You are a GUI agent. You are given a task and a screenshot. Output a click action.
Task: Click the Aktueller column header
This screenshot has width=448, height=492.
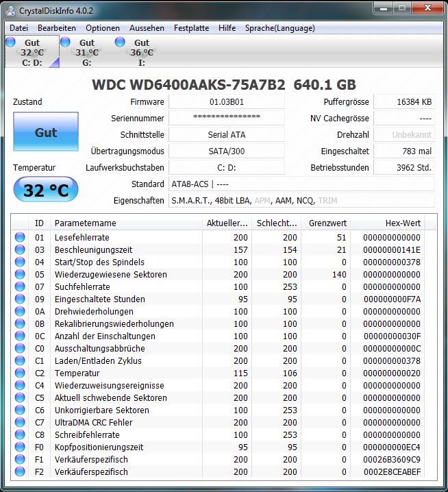tap(227, 223)
